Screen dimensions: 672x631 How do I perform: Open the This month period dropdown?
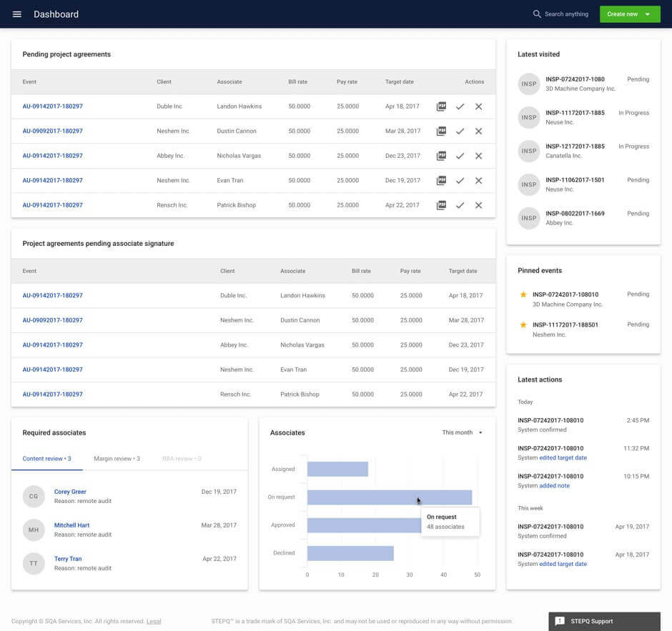coord(462,432)
